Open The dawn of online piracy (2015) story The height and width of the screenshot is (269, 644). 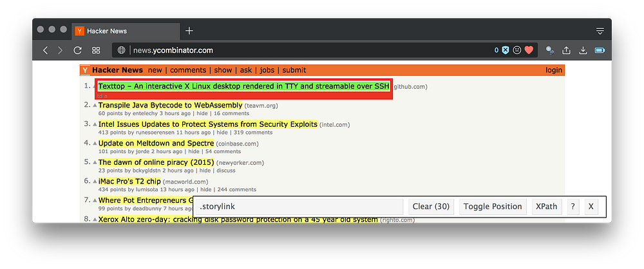[x=156, y=162]
